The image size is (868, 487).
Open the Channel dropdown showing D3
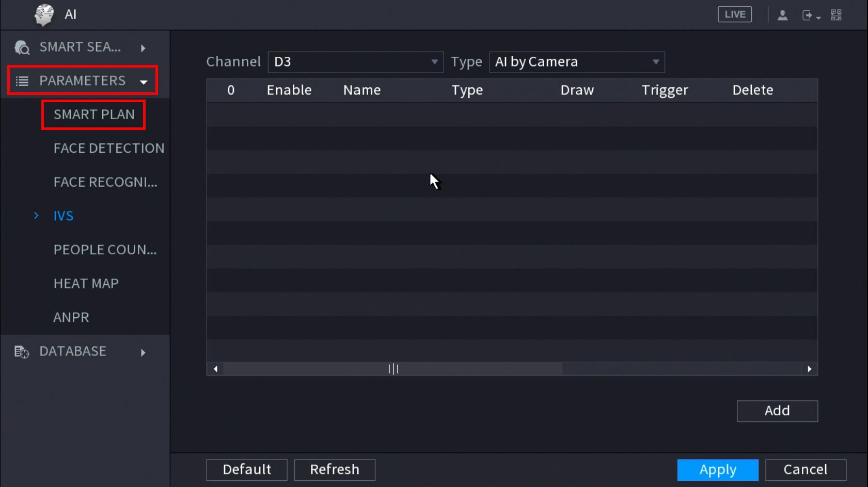355,62
